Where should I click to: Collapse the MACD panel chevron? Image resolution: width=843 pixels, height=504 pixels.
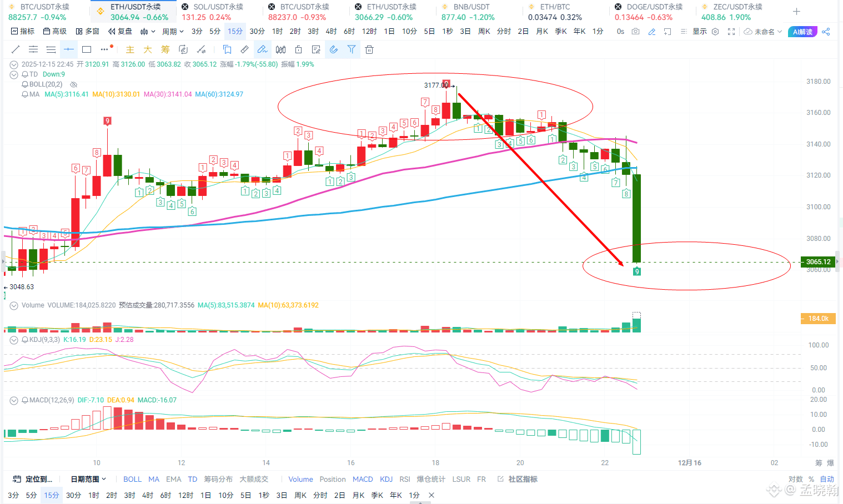pyautogui.click(x=14, y=400)
